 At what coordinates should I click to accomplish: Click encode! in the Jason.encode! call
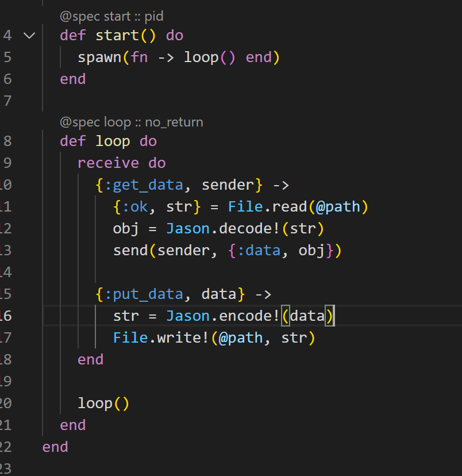(x=249, y=316)
